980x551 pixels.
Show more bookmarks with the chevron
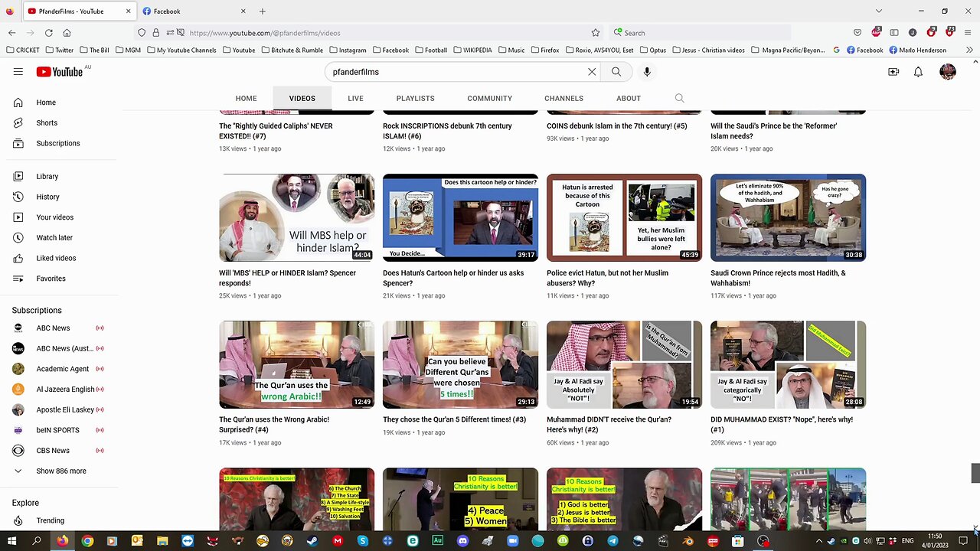coord(969,51)
